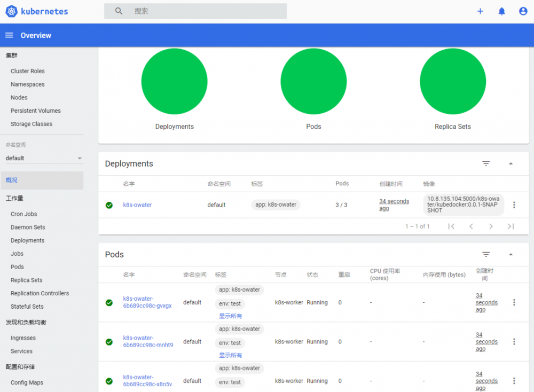Open the k8s-owater deployment link
The width and height of the screenshot is (534, 392).
pyautogui.click(x=137, y=205)
